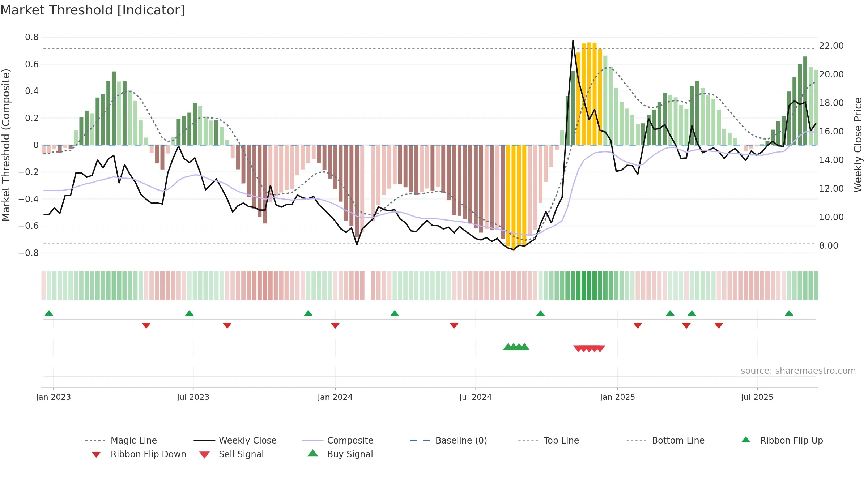This screenshot has height=488, width=868.
Task: Toggle the Ribbon Flip Up legend entry
Action: click(x=782, y=440)
